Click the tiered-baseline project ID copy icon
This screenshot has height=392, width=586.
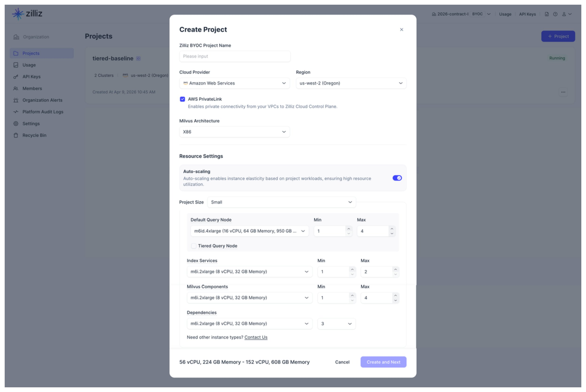pos(138,59)
